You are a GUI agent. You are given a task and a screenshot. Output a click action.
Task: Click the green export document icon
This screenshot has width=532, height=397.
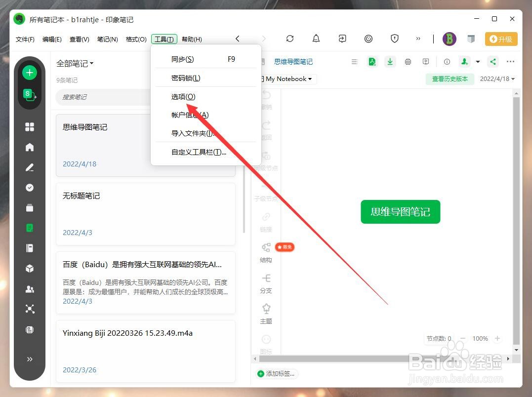[372, 62]
